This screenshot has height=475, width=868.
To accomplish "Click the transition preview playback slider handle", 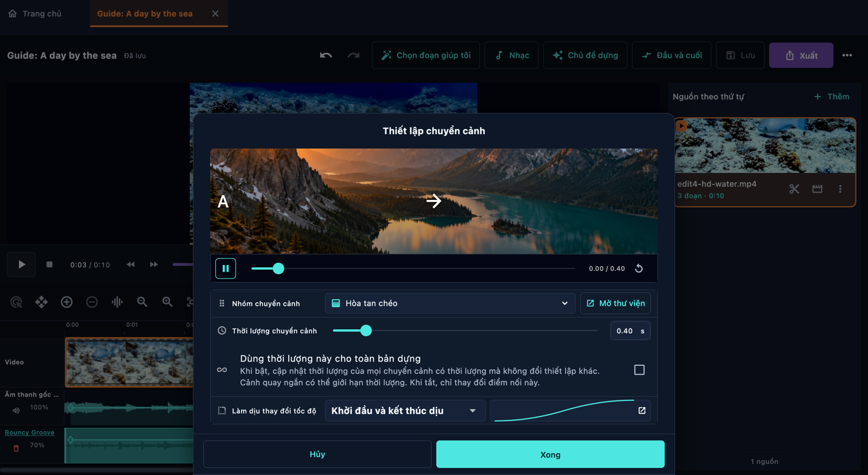I will pos(278,268).
